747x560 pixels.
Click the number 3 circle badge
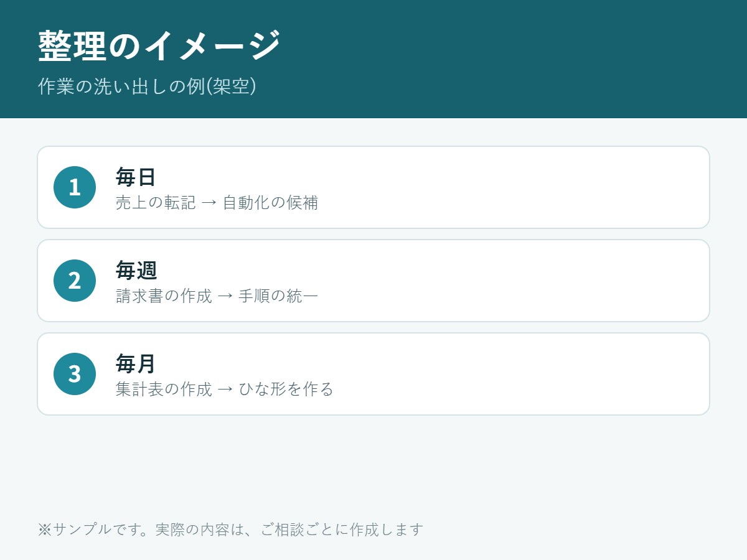75,374
